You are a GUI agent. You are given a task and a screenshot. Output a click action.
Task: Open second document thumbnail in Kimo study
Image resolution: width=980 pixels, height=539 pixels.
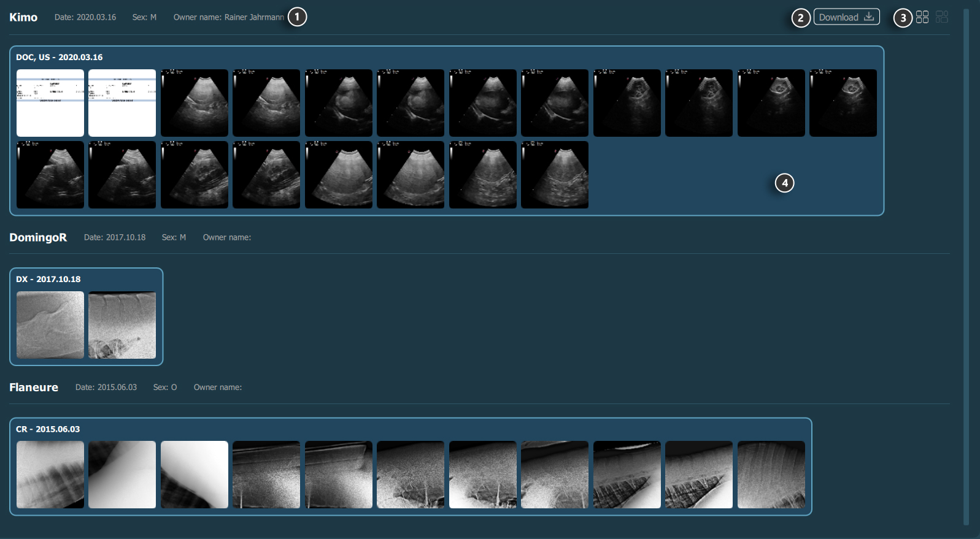click(x=122, y=103)
